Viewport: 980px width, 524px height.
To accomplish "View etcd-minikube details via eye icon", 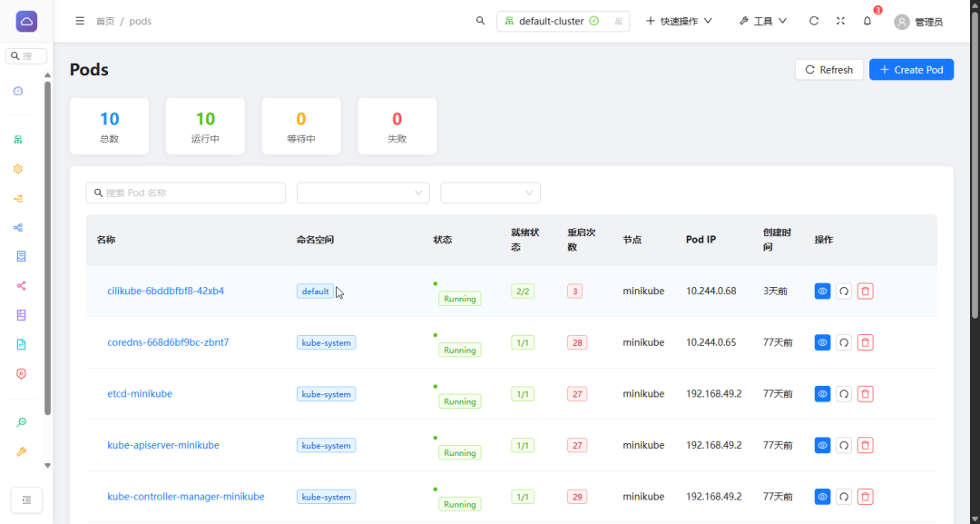I will tap(822, 393).
